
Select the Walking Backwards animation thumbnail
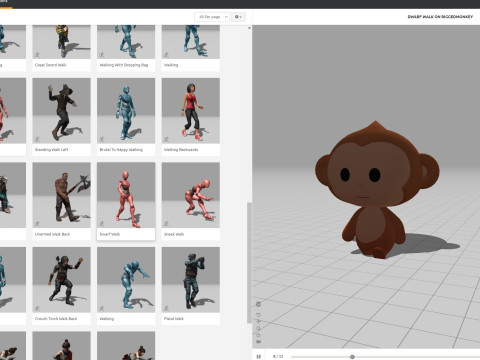pyautogui.click(x=191, y=111)
